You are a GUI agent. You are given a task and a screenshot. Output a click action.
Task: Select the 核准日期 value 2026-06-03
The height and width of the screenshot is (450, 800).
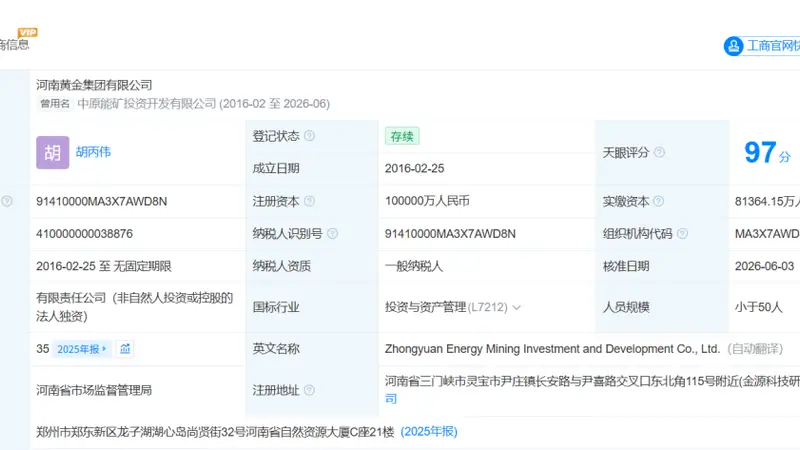pos(764,266)
